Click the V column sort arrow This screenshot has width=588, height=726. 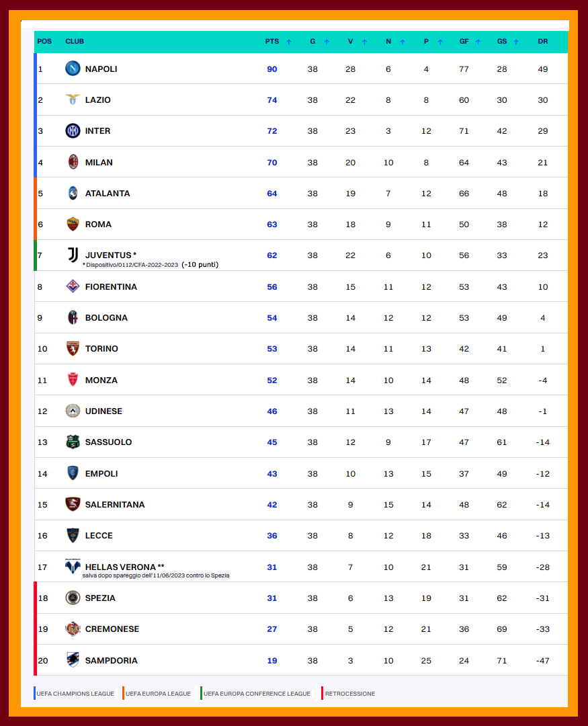click(365, 42)
